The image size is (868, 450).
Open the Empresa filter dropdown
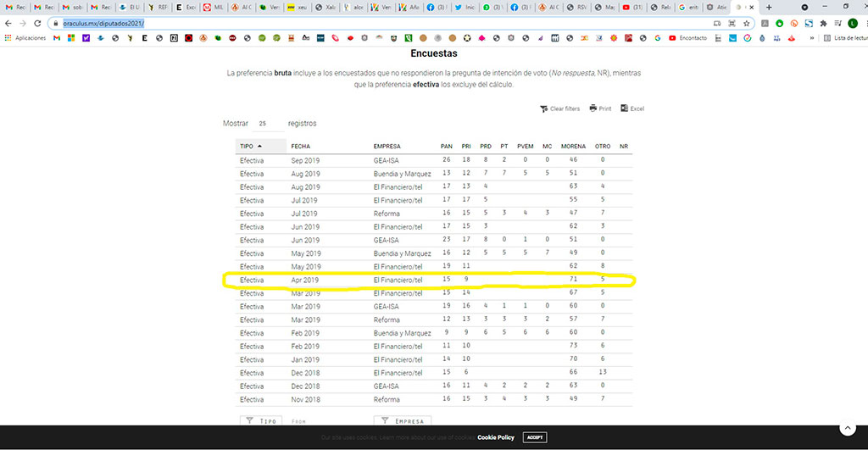[403, 421]
